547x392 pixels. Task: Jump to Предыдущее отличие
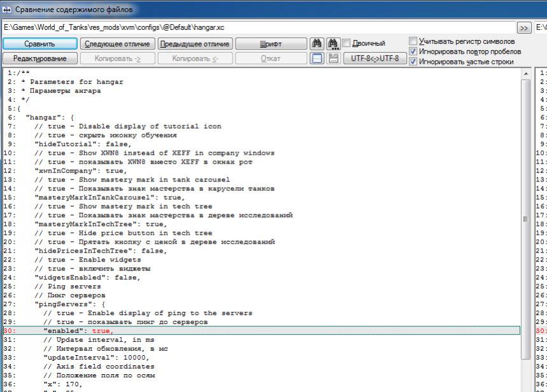pyautogui.click(x=194, y=44)
